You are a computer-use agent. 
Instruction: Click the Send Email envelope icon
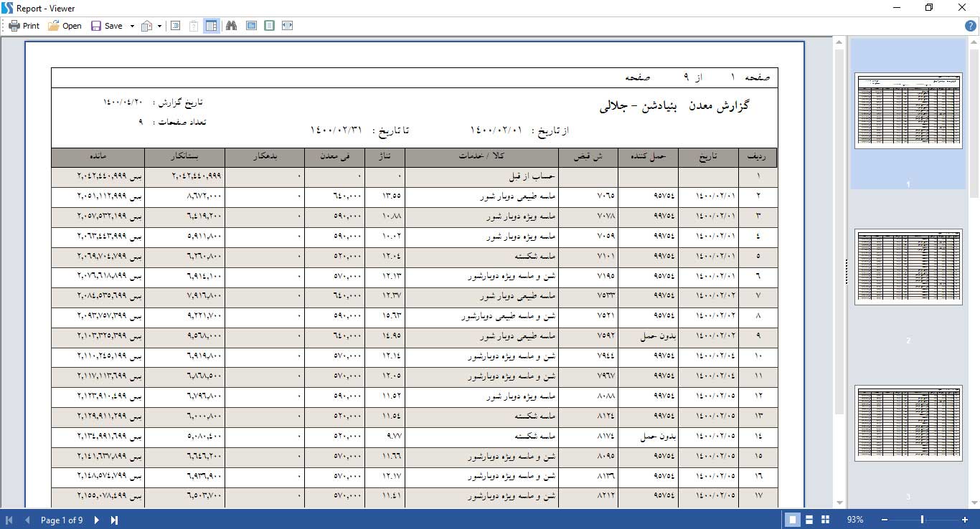(147, 26)
